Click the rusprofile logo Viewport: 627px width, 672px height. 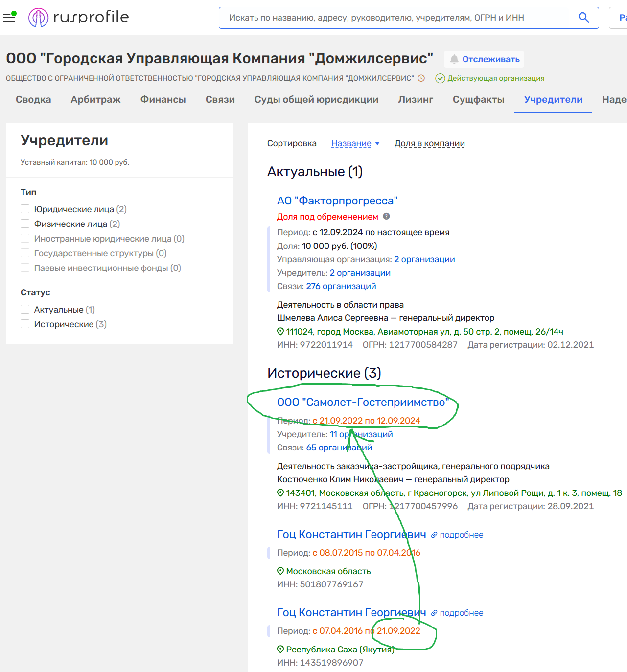click(x=79, y=18)
